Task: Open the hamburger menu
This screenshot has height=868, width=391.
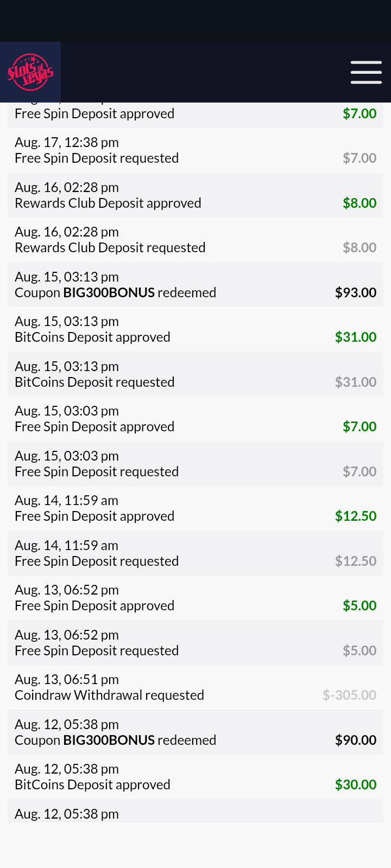Action: coord(366,72)
